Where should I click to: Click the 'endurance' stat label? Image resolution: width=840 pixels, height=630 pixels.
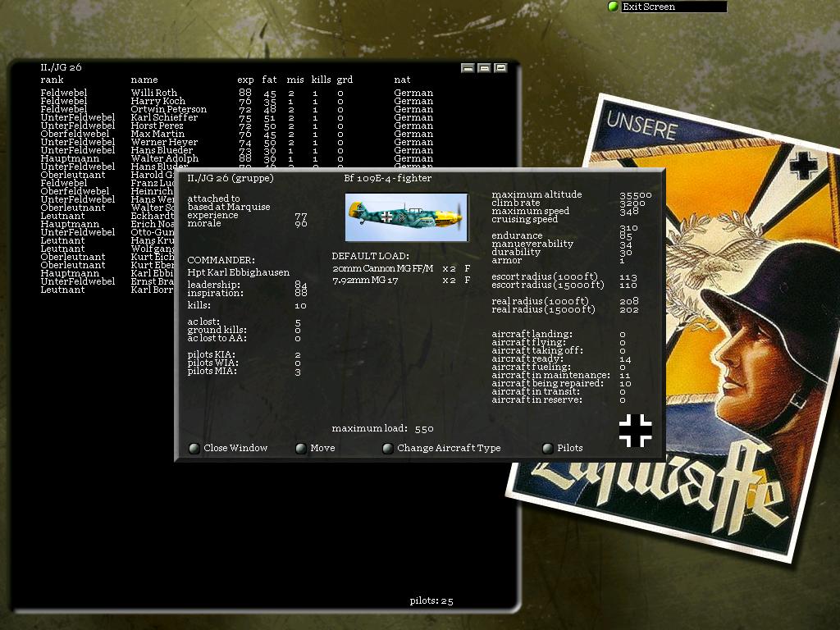pyautogui.click(x=517, y=235)
